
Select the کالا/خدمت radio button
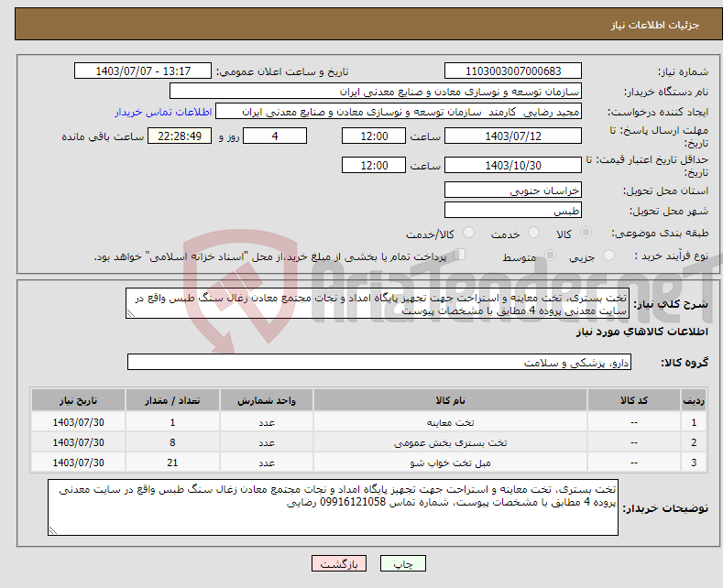[468, 233]
